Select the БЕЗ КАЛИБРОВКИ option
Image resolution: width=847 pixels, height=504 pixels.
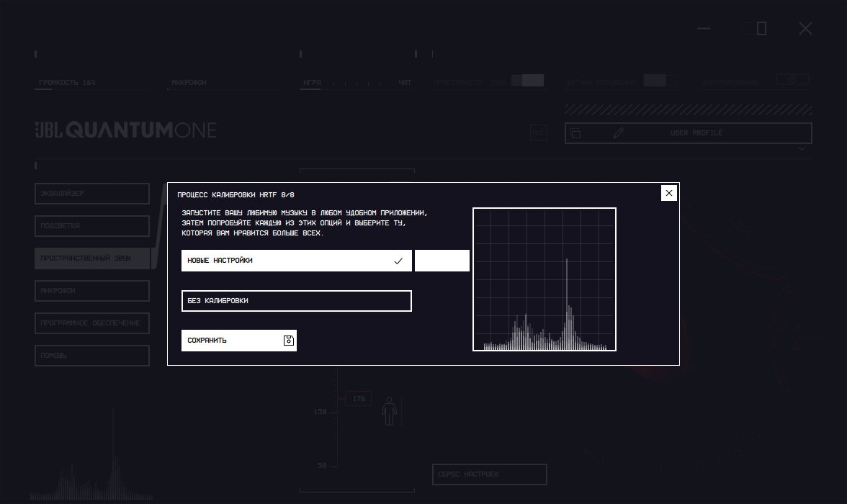297,301
